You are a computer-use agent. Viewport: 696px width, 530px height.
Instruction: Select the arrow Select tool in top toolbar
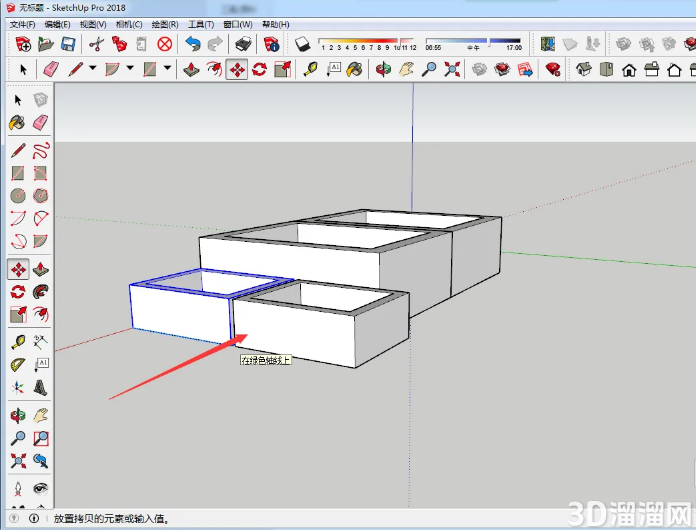pyautogui.click(x=23, y=70)
